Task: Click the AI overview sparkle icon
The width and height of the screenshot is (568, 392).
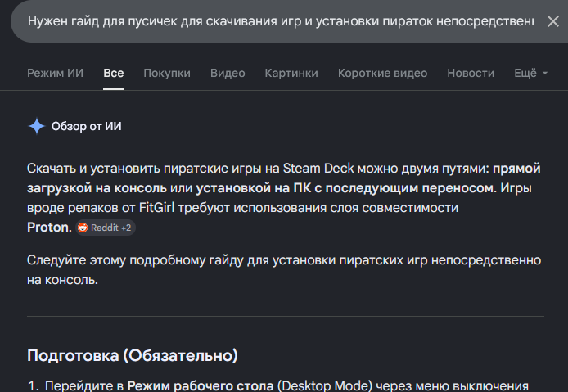Action: tap(37, 127)
